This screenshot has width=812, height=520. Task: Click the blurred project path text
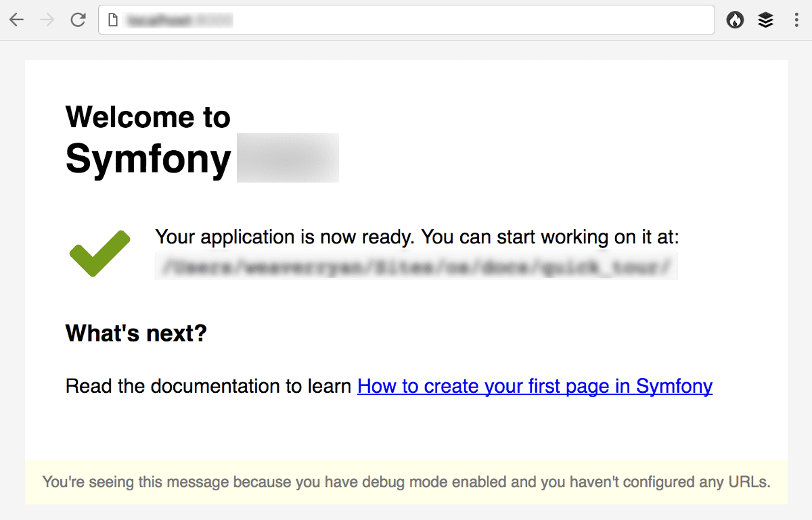pyautogui.click(x=416, y=266)
